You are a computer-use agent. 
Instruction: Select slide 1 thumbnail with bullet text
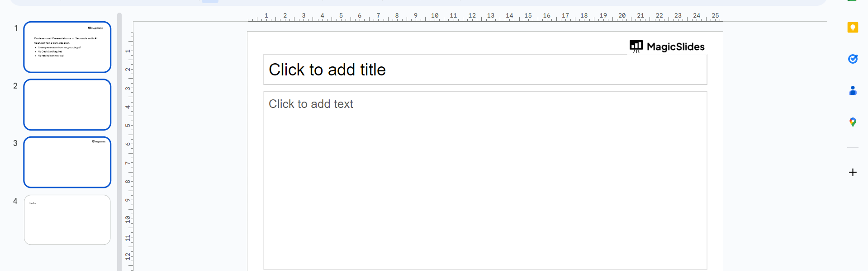tap(67, 47)
